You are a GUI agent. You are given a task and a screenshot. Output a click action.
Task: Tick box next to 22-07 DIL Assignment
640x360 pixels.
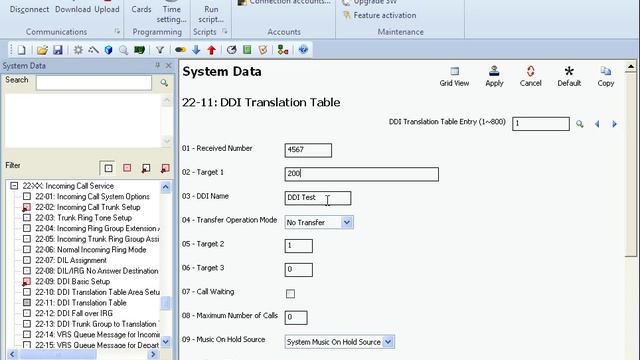tap(27, 260)
